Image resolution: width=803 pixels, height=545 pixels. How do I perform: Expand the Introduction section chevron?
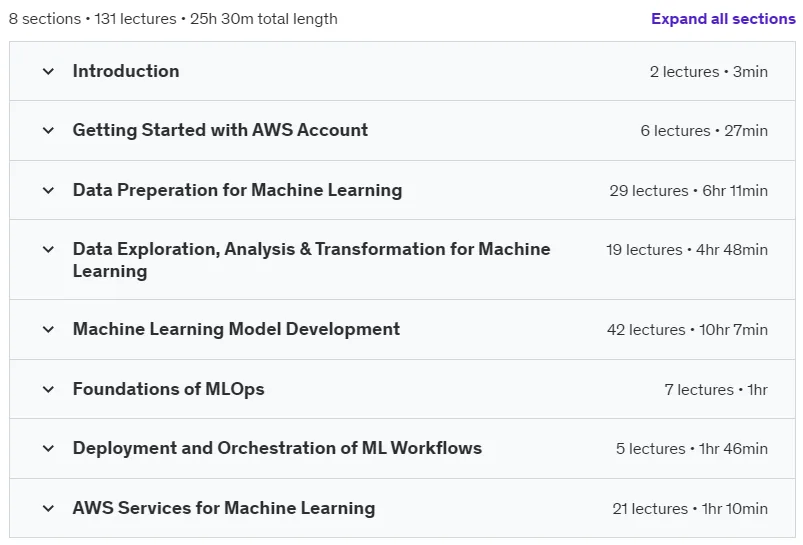(x=48, y=71)
